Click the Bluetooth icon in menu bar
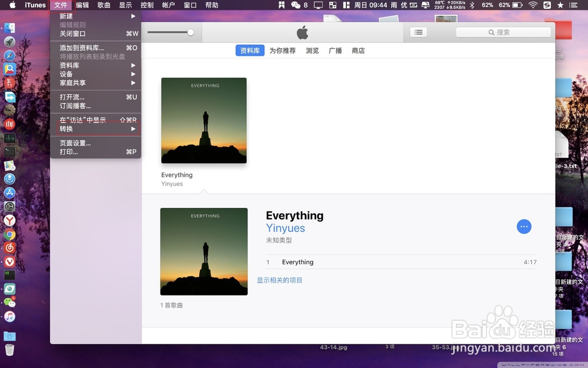 point(473,5)
